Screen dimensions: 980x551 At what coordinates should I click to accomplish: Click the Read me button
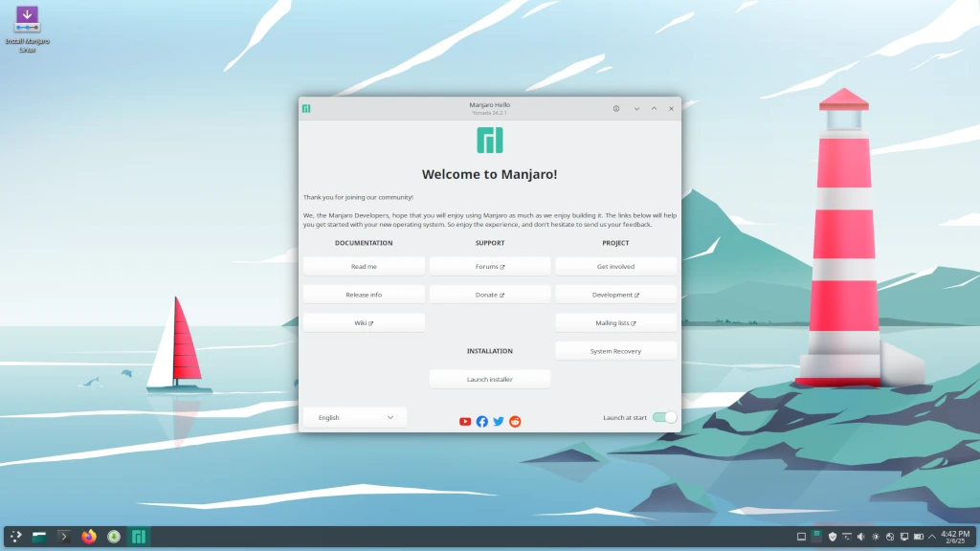point(364,266)
